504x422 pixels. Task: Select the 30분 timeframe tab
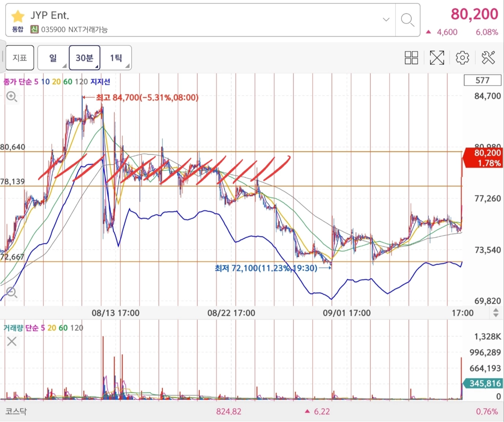pos(84,58)
